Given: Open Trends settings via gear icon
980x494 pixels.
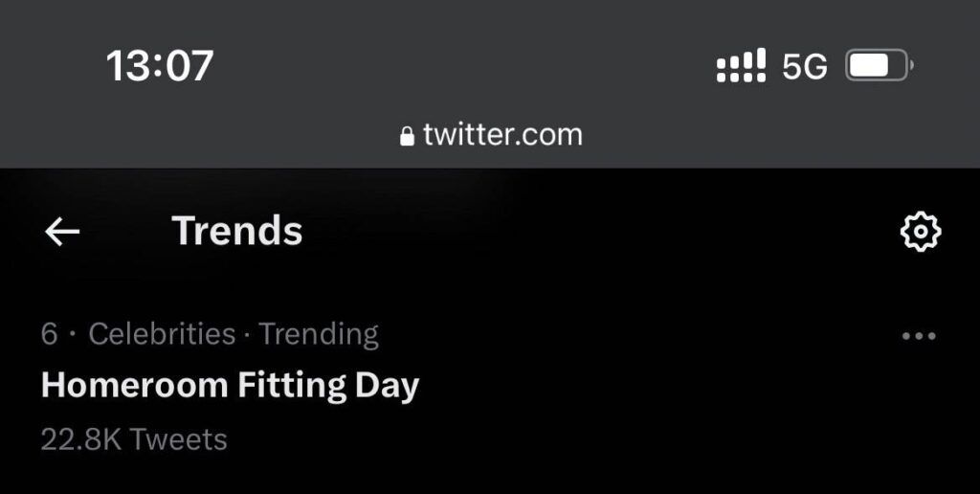Looking at the screenshot, I should click(x=921, y=232).
